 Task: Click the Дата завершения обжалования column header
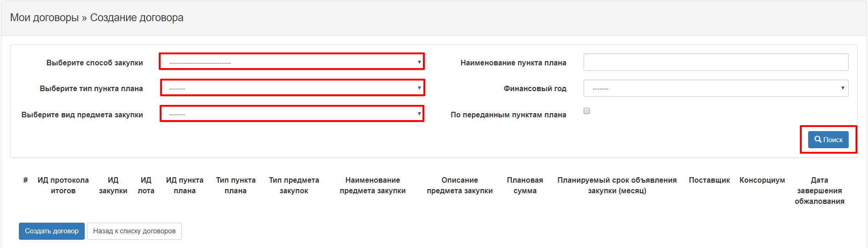point(819,190)
